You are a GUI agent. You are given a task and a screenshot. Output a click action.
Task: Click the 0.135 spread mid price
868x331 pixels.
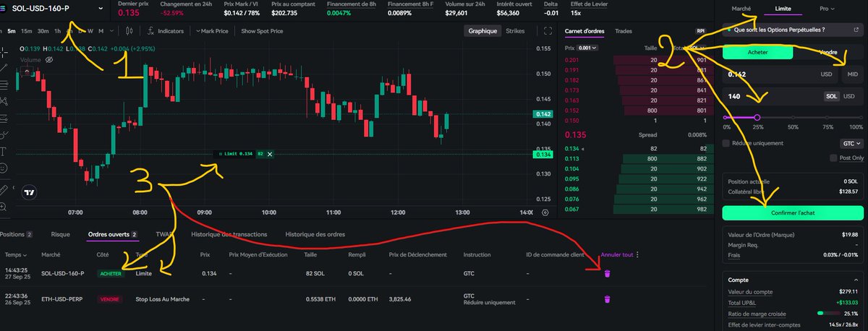[x=574, y=134]
